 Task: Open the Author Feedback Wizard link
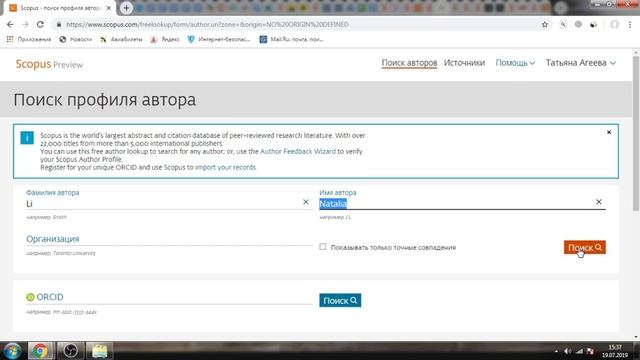[298, 151]
